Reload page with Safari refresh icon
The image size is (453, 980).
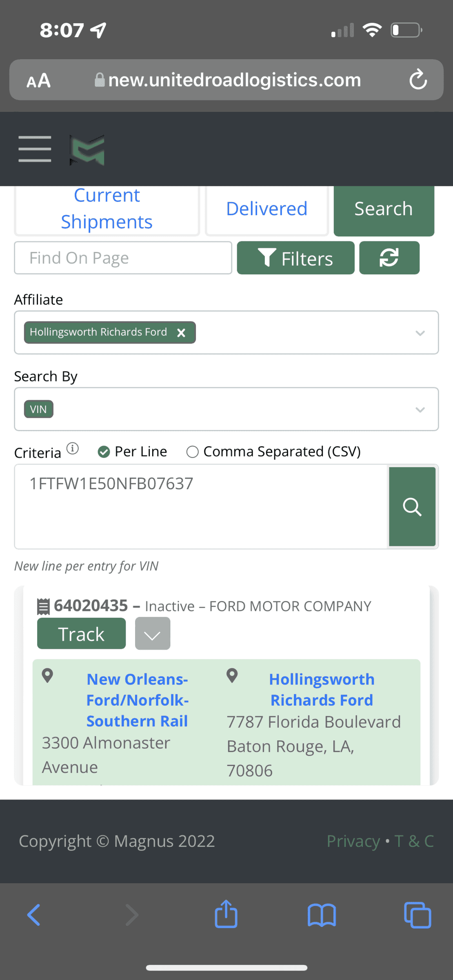pos(418,80)
